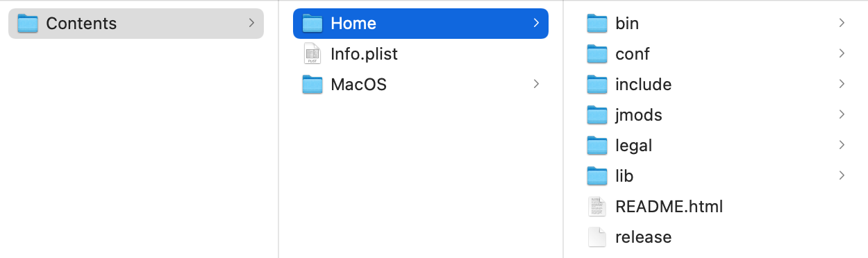Click the chevron next to the bin folder
The image size is (868, 258).
842,23
